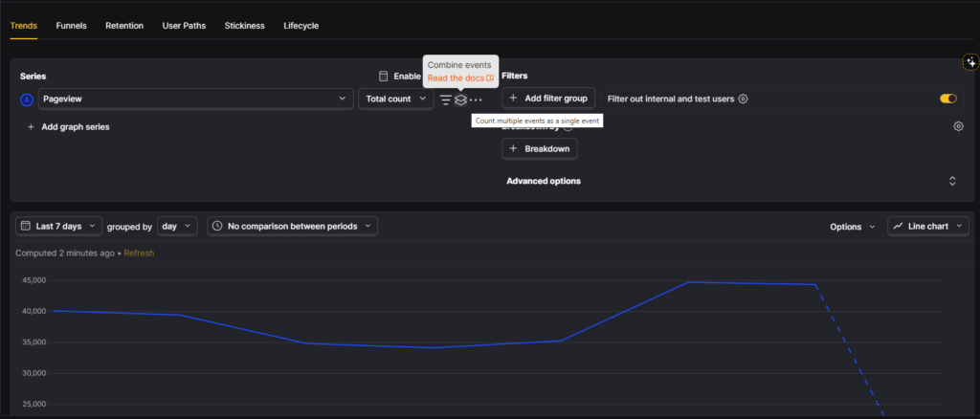Toggle filter out internal and test users

tap(948, 99)
